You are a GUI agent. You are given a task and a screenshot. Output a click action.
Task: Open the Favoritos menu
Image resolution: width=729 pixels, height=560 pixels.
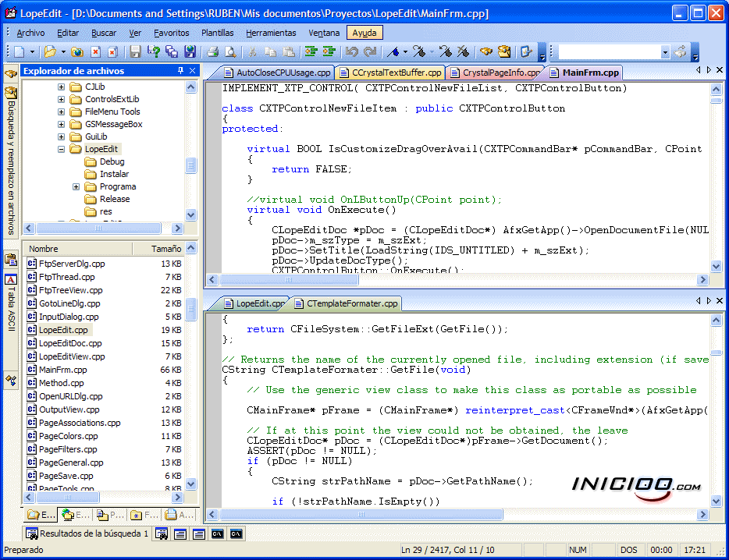tap(172, 33)
